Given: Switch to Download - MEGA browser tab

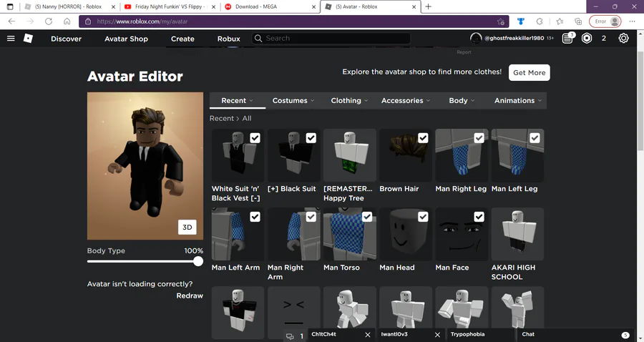Looking at the screenshot, I should pos(269,6).
